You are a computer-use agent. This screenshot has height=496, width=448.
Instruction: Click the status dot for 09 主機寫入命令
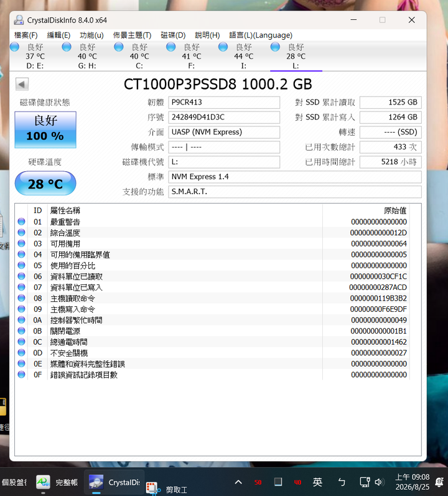coord(22,309)
